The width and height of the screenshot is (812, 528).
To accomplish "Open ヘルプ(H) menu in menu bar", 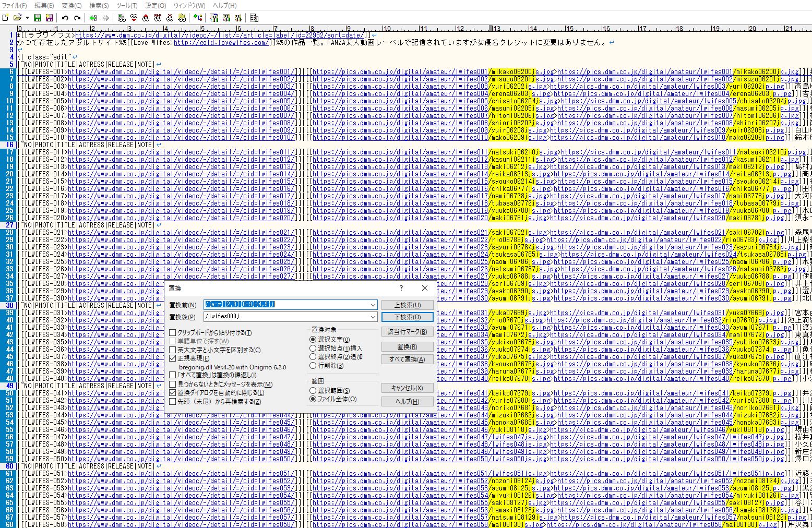I will point(224,5).
